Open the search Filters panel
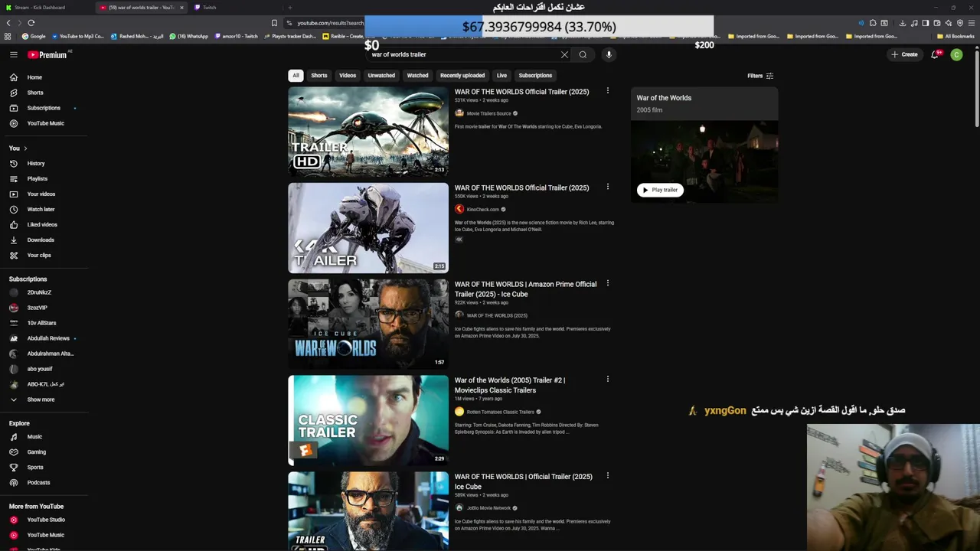The height and width of the screenshot is (551, 980). coord(760,76)
